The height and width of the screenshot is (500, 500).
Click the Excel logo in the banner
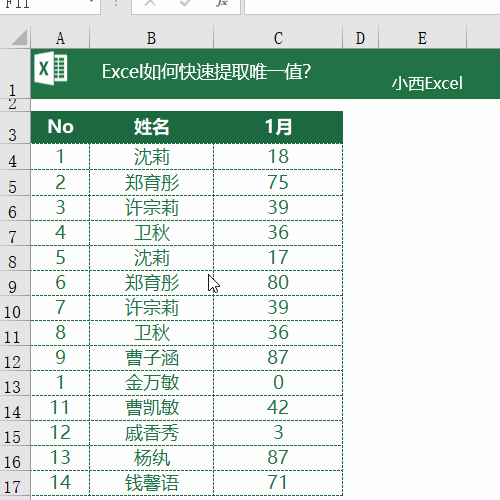click(51, 69)
